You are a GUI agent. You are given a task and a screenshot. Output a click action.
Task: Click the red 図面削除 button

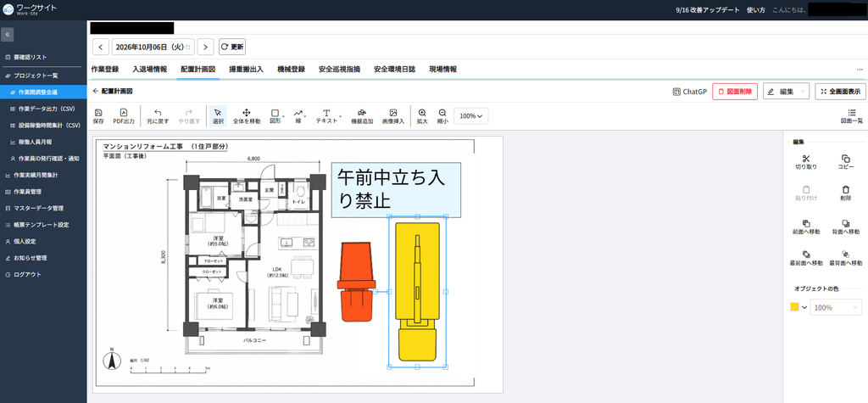coord(735,92)
